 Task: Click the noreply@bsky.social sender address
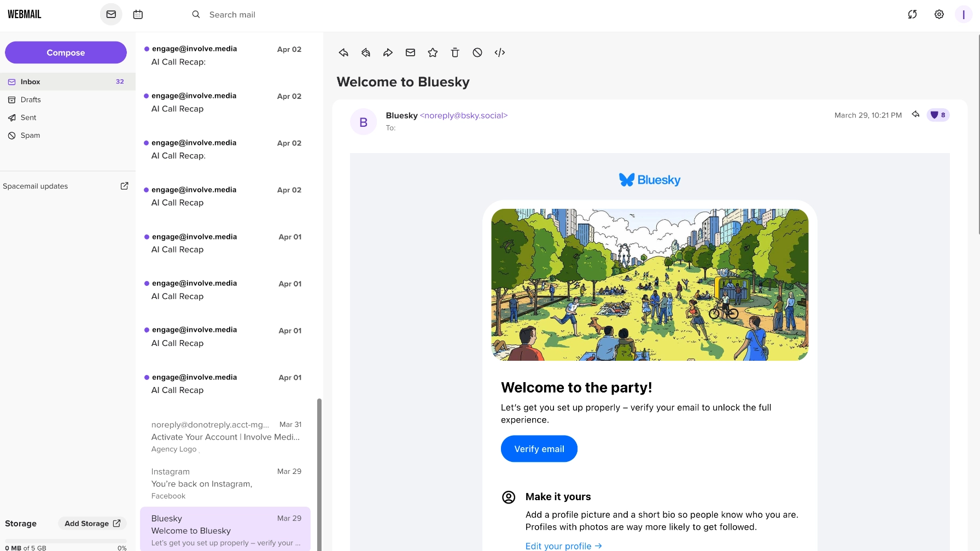point(464,115)
